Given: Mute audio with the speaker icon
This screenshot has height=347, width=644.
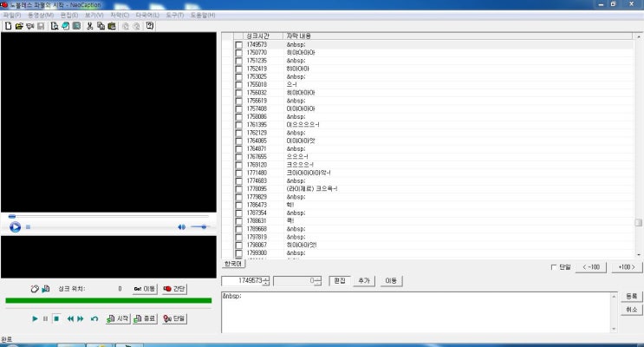Looking at the screenshot, I should point(181,227).
